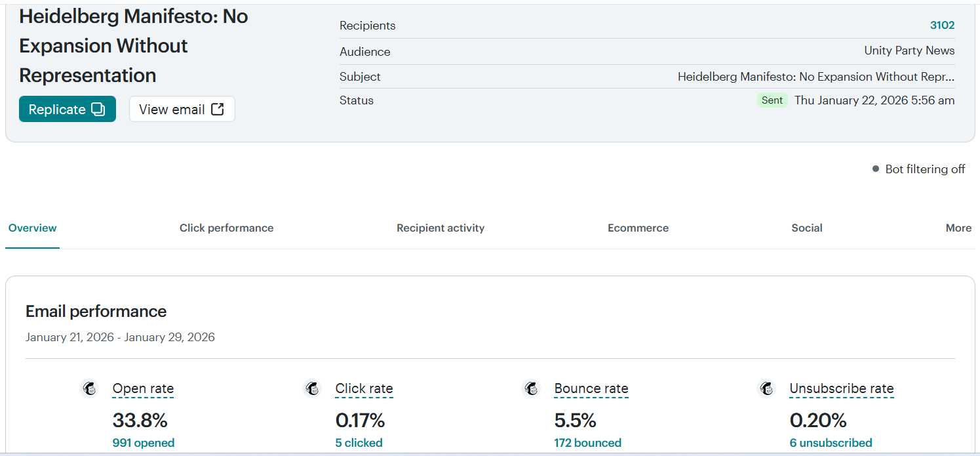The height and width of the screenshot is (456, 980).
Task: Expand the More tab menu
Action: click(x=958, y=228)
